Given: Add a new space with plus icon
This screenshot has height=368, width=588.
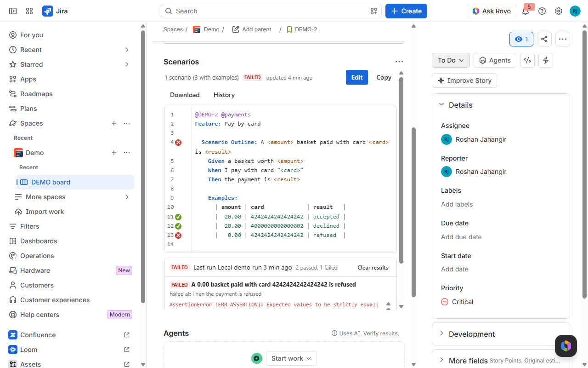Looking at the screenshot, I should pos(114,123).
